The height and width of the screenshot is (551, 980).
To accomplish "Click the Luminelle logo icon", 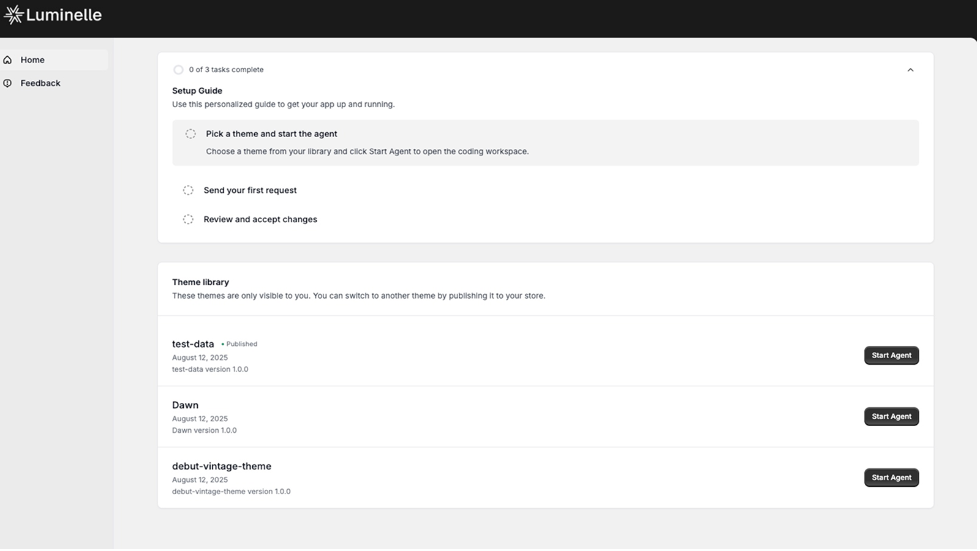I will [13, 15].
